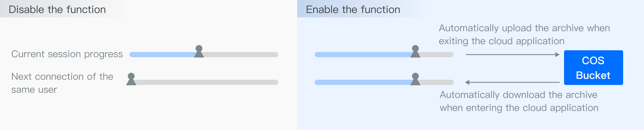Screen dimensions: 644x130
Task: Click gray end of upper Enable-panel bar
Action: [437, 55]
